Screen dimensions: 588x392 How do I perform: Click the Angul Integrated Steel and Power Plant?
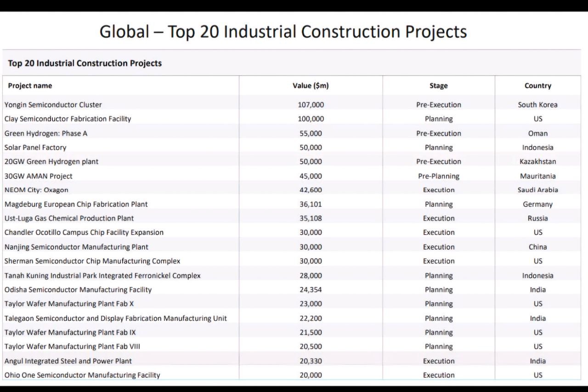(68, 361)
